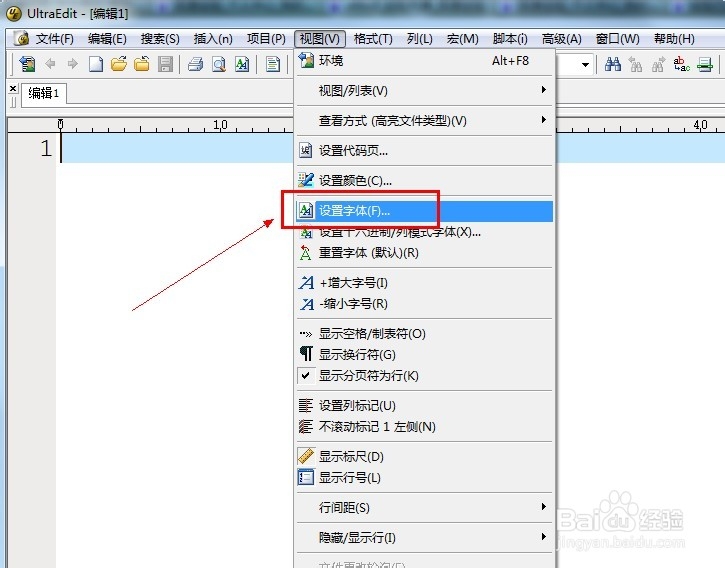Image resolution: width=725 pixels, height=568 pixels.
Task: Open the 搜索(S) menu
Action: (x=160, y=39)
